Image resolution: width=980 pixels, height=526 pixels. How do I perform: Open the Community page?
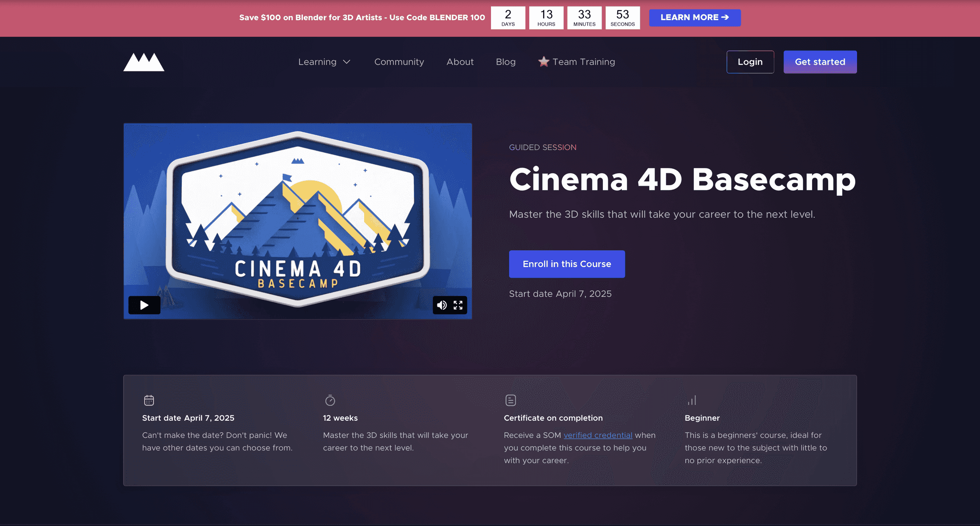tap(399, 62)
